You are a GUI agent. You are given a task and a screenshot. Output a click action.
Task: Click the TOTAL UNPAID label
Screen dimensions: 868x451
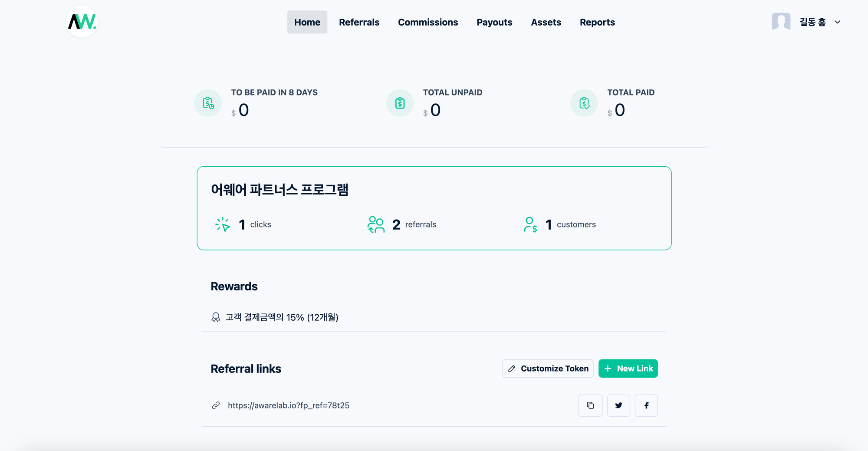(453, 92)
